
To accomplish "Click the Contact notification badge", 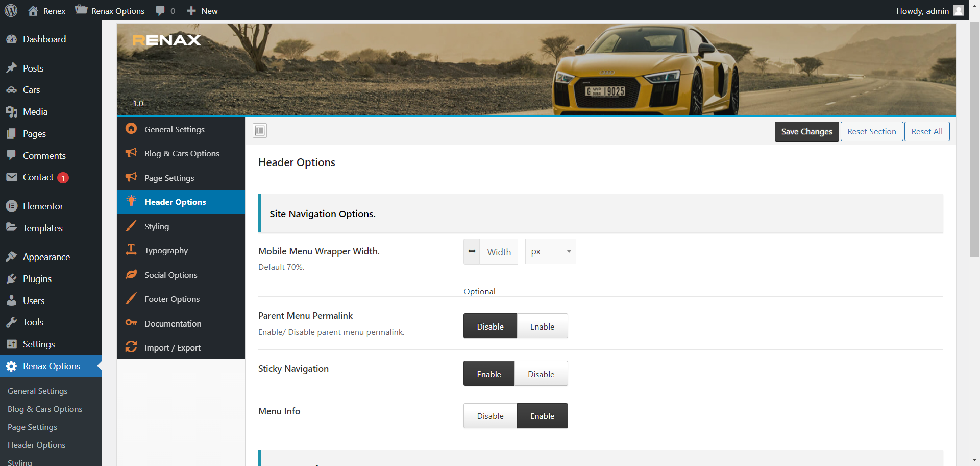I will coord(63,178).
